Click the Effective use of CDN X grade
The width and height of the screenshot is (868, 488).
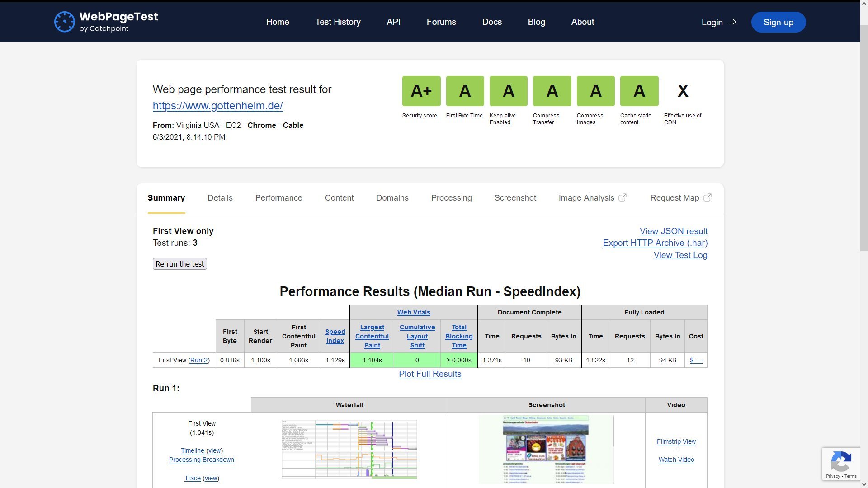[x=683, y=91]
